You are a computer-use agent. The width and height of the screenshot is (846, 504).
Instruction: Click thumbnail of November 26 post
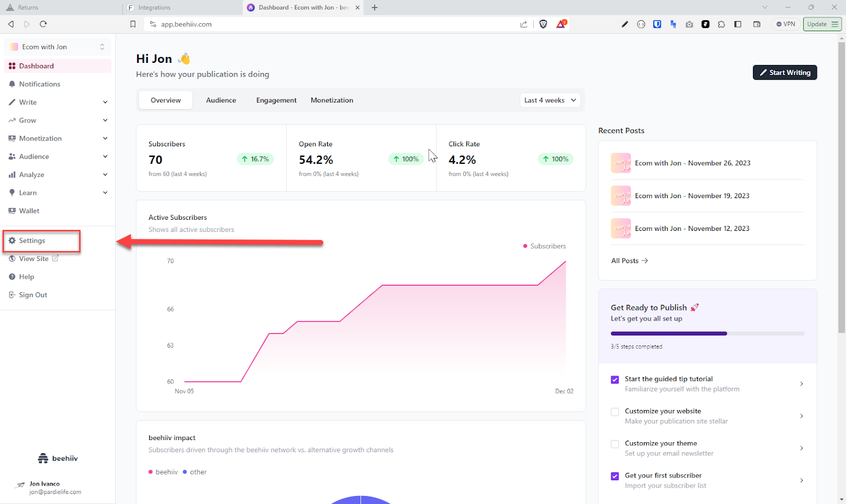[x=621, y=163]
